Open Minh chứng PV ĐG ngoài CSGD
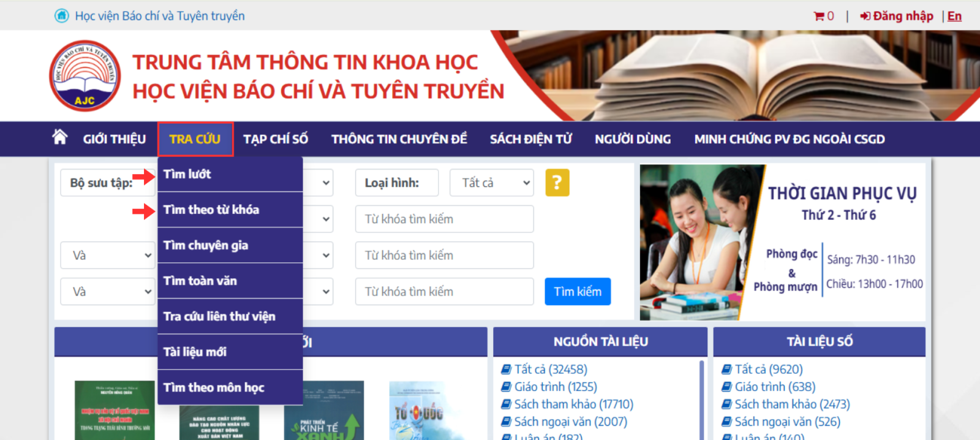Screen dimensions: 980x440 790,139
